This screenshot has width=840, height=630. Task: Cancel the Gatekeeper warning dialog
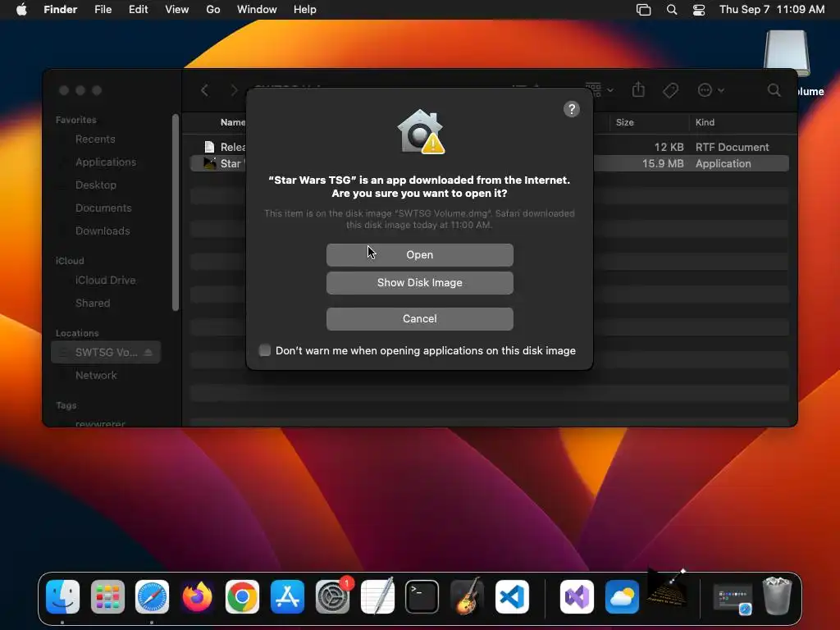coord(419,319)
